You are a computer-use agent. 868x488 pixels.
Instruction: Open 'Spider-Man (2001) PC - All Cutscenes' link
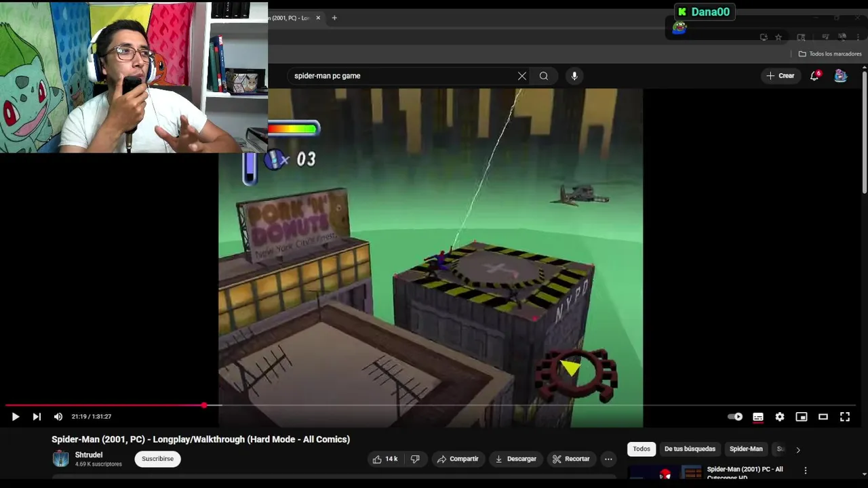[x=745, y=472]
